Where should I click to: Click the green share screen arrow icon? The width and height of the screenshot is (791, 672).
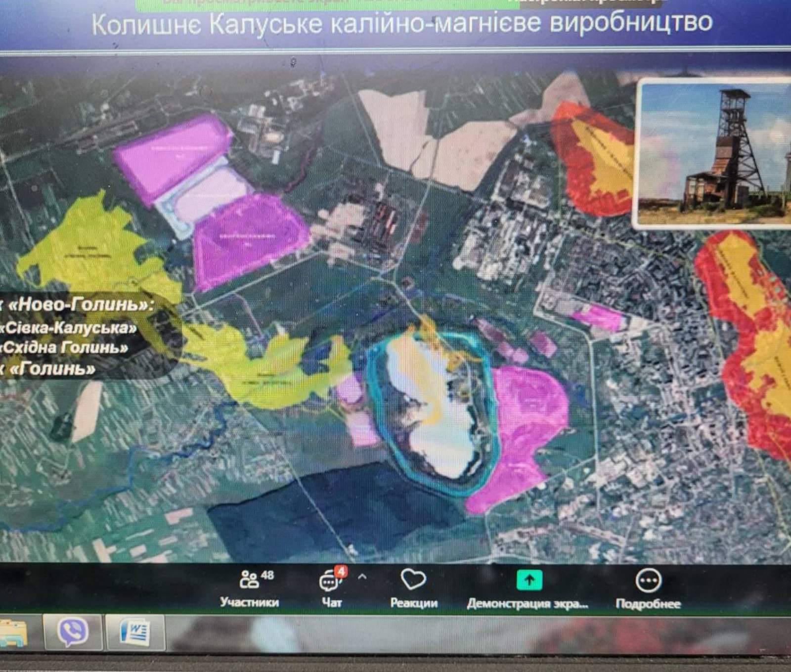point(529,581)
